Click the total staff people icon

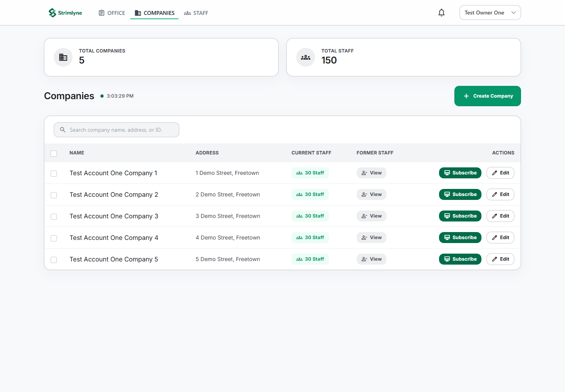tap(306, 57)
